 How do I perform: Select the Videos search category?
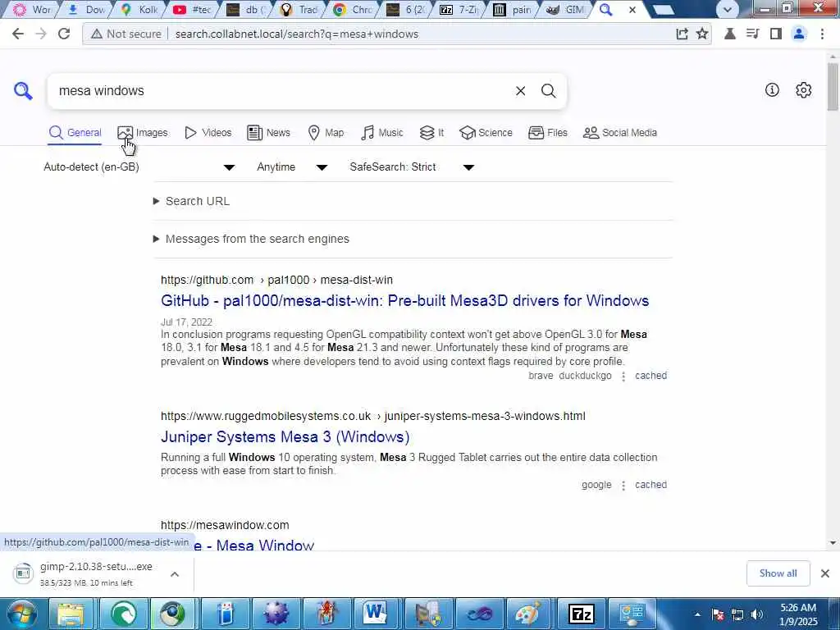[x=208, y=132]
